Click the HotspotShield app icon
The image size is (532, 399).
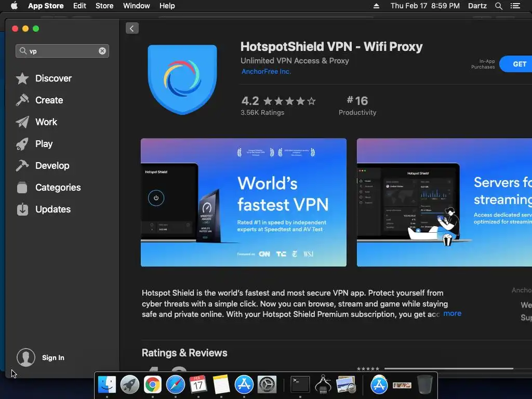pyautogui.click(x=182, y=79)
